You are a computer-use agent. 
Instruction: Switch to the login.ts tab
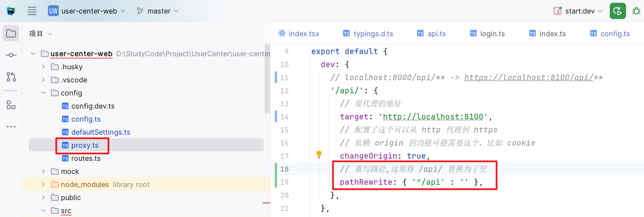coord(488,34)
